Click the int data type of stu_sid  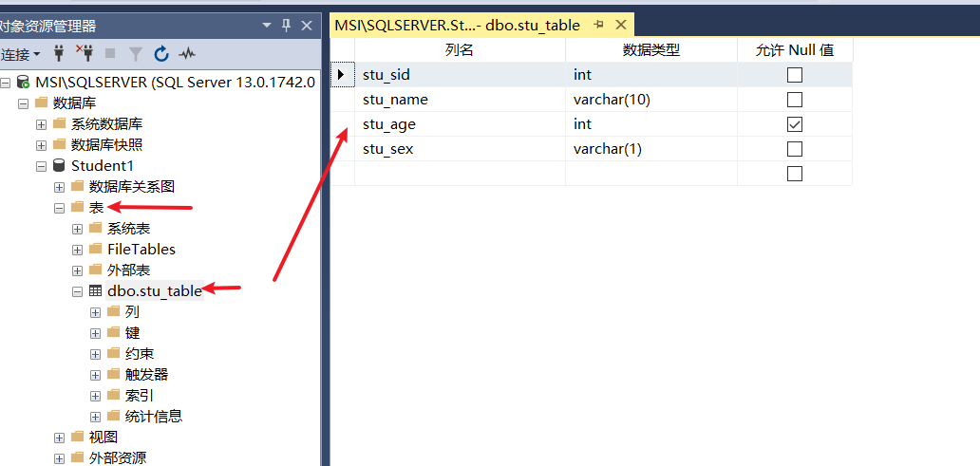click(x=651, y=75)
